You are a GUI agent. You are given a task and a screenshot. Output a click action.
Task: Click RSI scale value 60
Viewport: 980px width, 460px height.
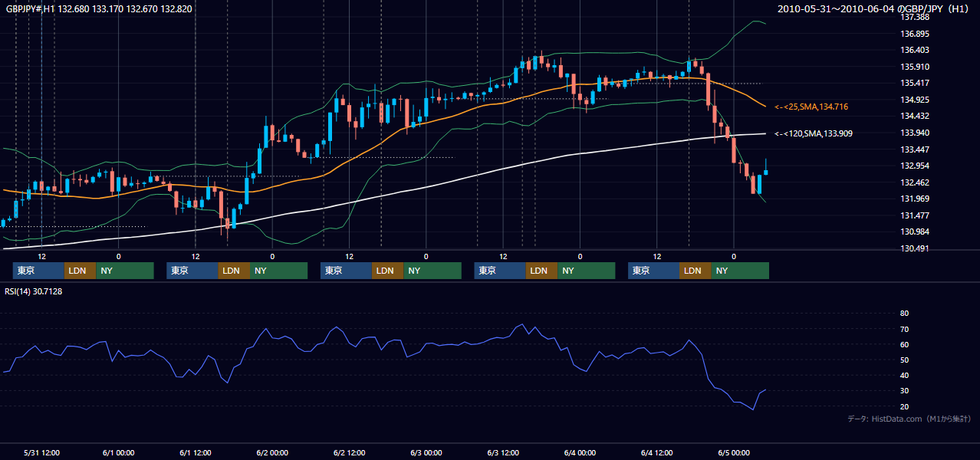click(904, 345)
